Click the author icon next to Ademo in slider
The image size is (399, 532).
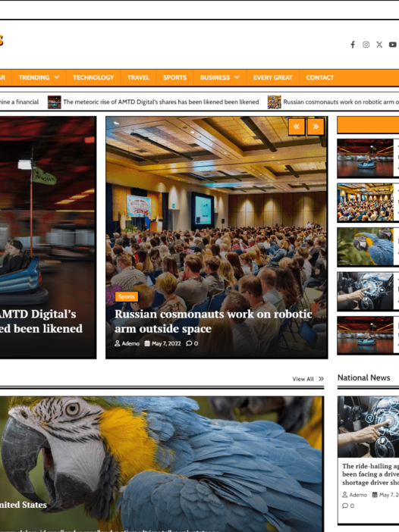click(x=118, y=343)
